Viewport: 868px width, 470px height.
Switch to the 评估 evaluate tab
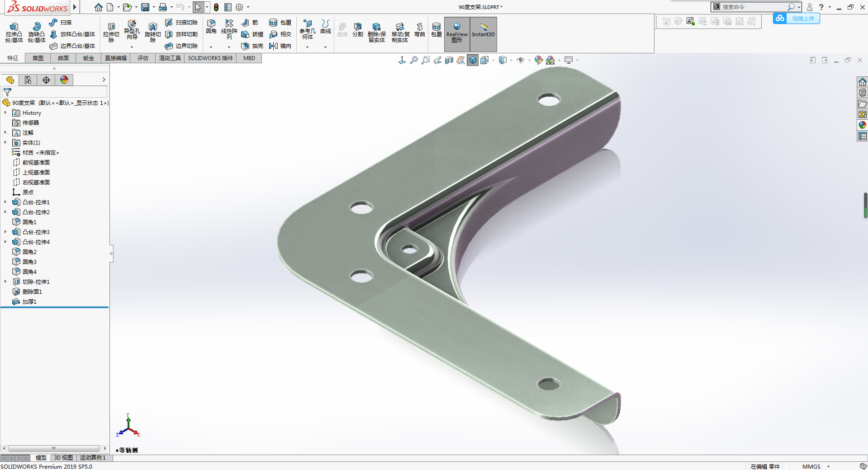pos(143,58)
